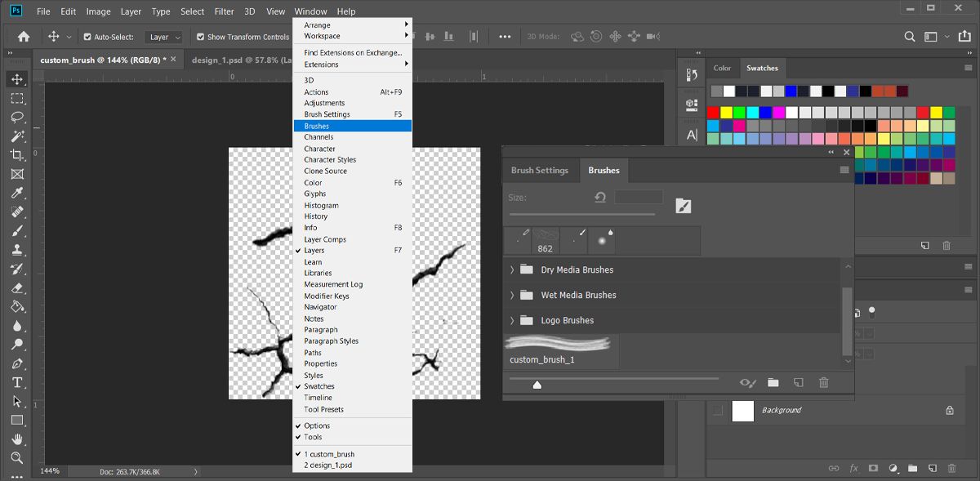This screenshot has width=980, height=481.
Task: Switch to the Brush Settings tab
Action: pyautogui.click(x=539, y=171)
